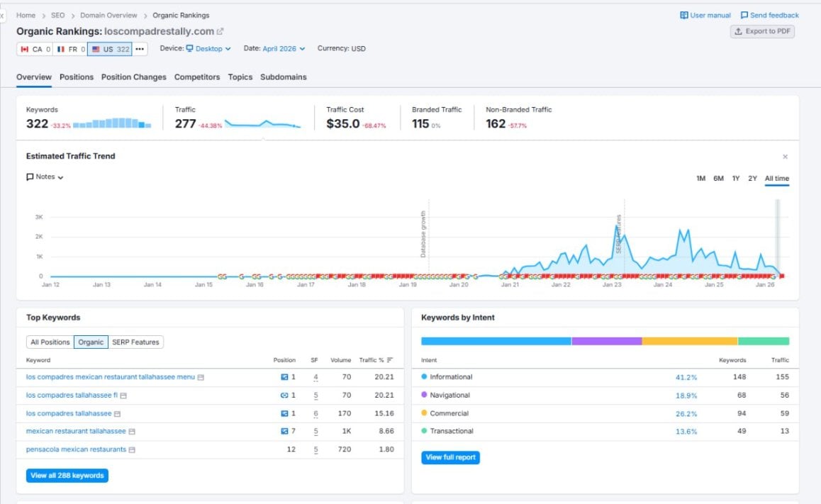Click position link icon for 'tallahassee fl' row
821x504 pixels.
click(x=284, y=395)
